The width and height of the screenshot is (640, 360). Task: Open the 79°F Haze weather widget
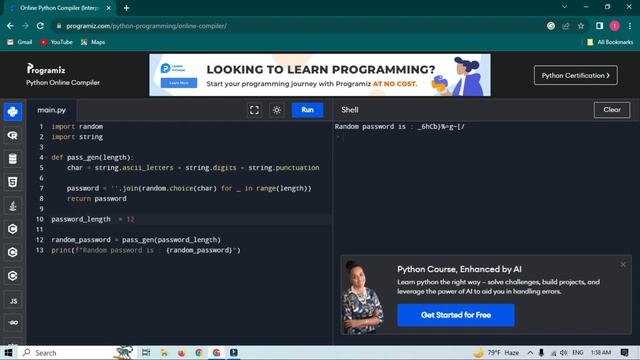(496, 352)
